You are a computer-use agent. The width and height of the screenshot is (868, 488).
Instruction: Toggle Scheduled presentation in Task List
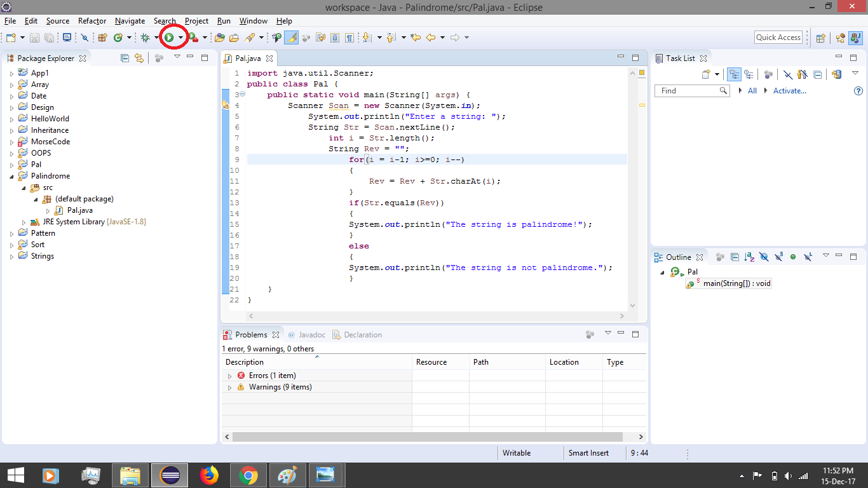749,74
